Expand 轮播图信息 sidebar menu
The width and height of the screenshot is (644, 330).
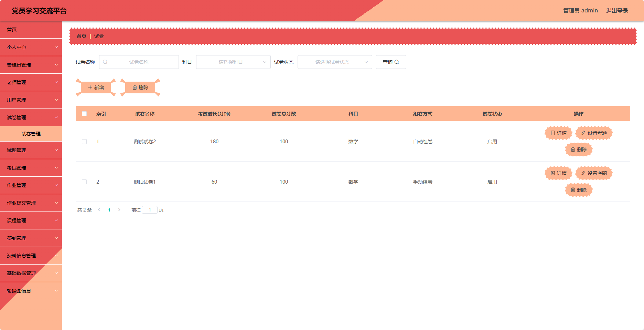click(31, 291)
